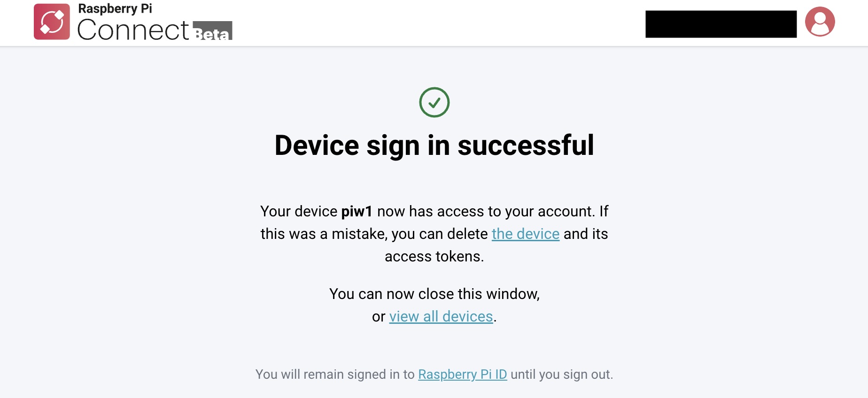Click the person silhouette inside the avatar circle
This screenshot has height=398, width=868.
tap(820, 23)
